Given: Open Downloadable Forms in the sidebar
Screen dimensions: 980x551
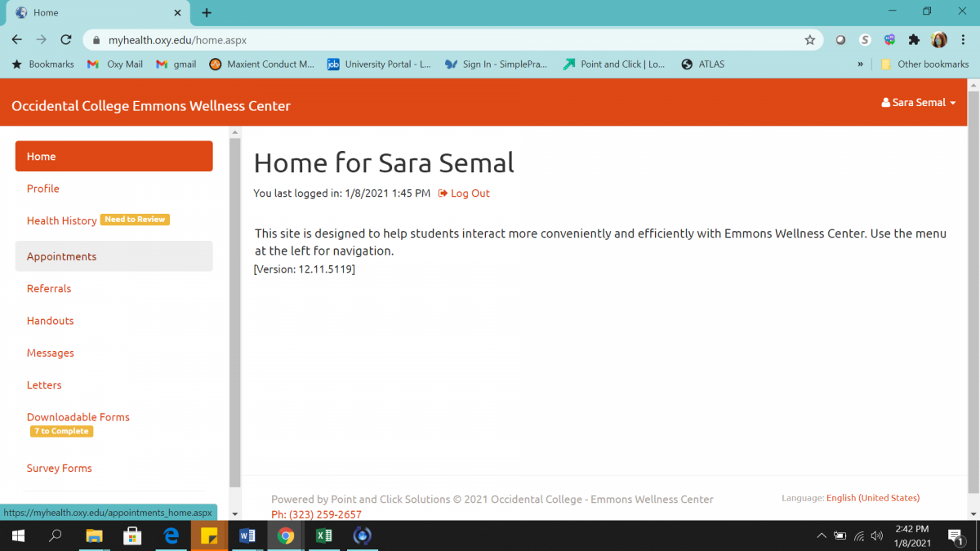Looking at the screenshot, I should click(x=78, y=417).
